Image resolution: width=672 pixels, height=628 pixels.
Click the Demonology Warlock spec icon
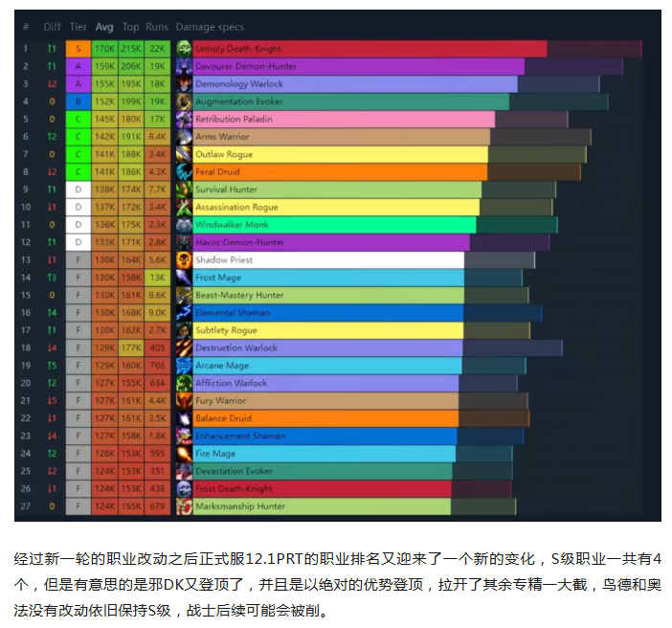coord(185,84)
